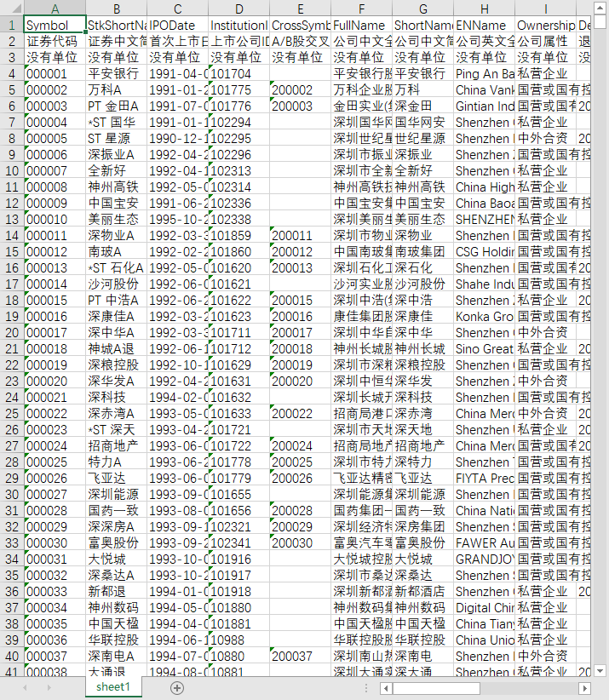609x700 pixels.
Task: Select cell containing 富奥股份 in column G
Action: tap(422, 542)
